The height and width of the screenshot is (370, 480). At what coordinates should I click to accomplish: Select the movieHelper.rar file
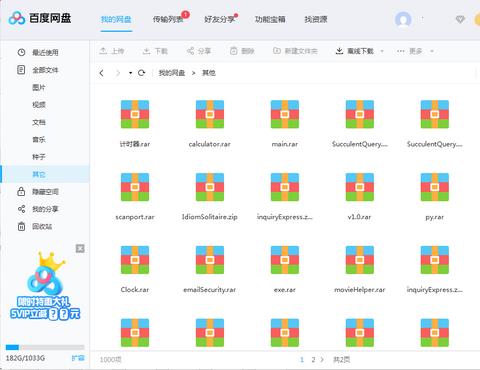[360, 269]
